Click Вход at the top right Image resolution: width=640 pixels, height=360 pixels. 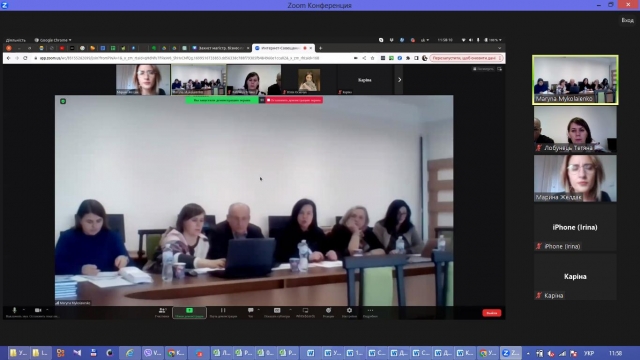(627, 20)
